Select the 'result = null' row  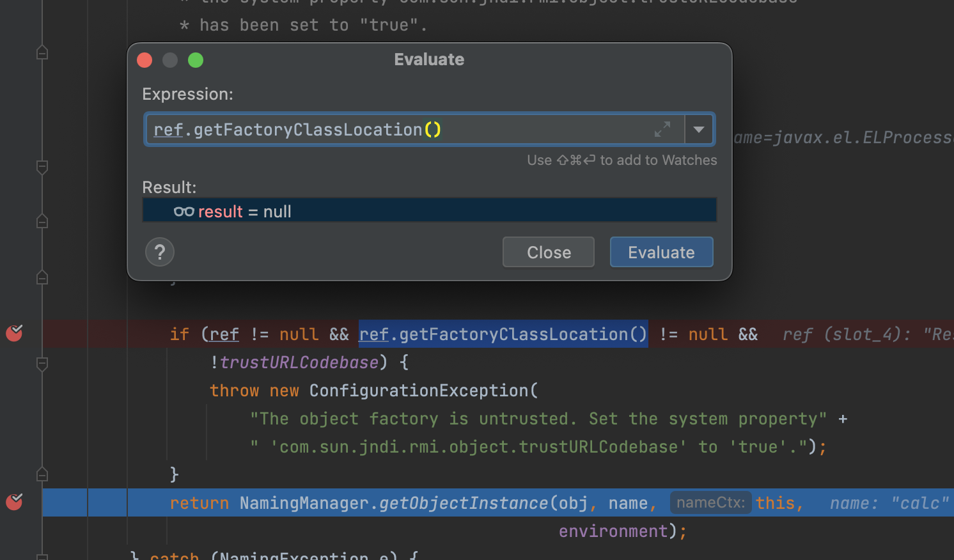(429, 211)
